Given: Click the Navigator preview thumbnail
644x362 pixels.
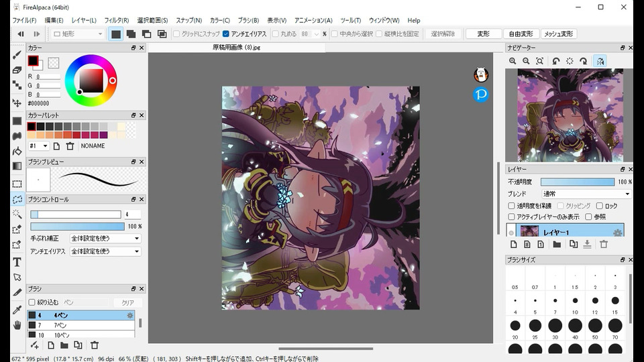Looking at the screenshot, I should pyautogui.click(x=570, y=115).
